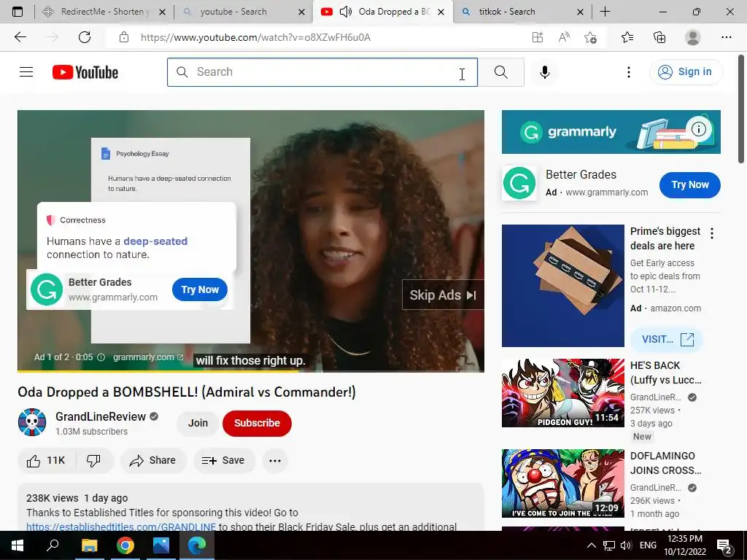Open Edge tab actions menu icon
Screen dimensions: 747x560
pyautogui.click(x=18, y=12)
